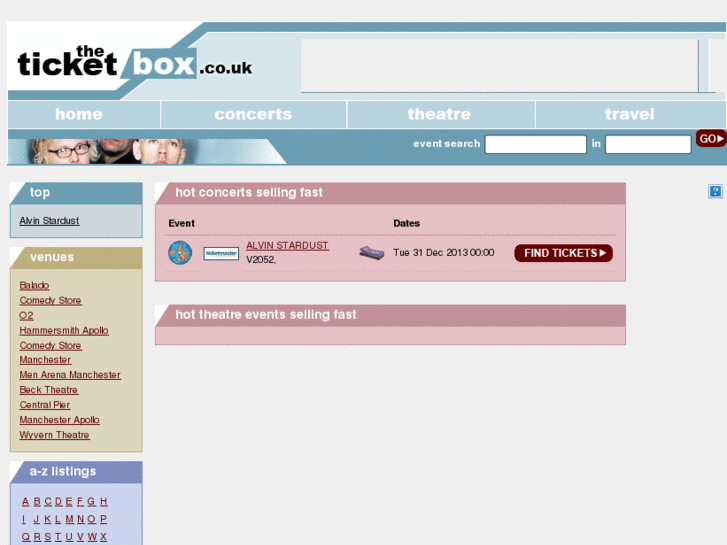Screen dimensions: 727x545
Task: Select letter J in a-z listings
Action: tap(36, 519)
